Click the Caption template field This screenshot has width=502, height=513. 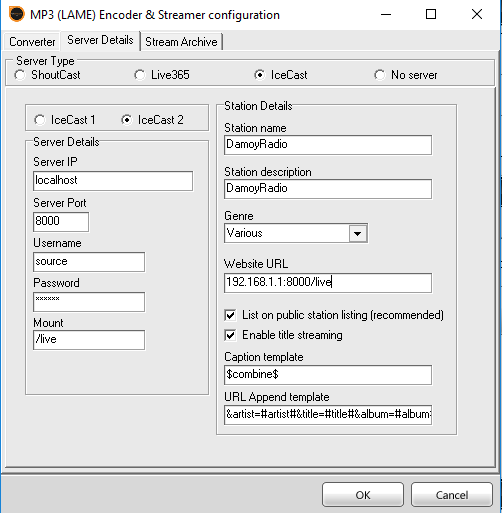click(328, 375)
